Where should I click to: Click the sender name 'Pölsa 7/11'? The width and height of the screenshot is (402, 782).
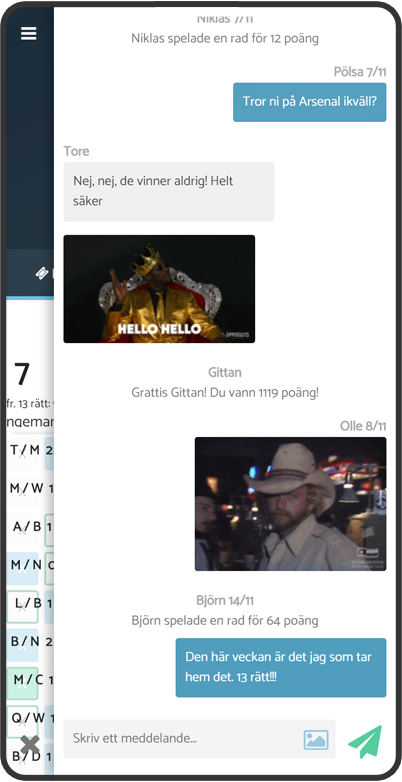(x=360, y=72)
